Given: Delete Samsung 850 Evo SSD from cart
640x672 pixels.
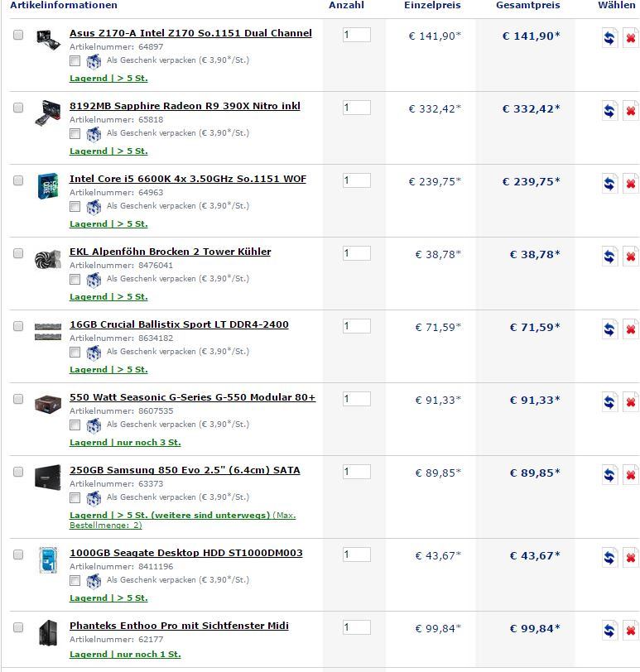Looking at the screenshot, I should tap(630, 475).
